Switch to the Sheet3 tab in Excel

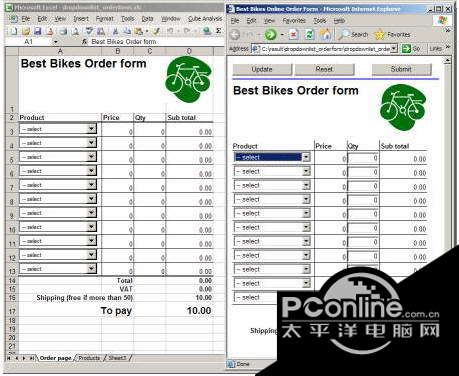pos(117,358)
